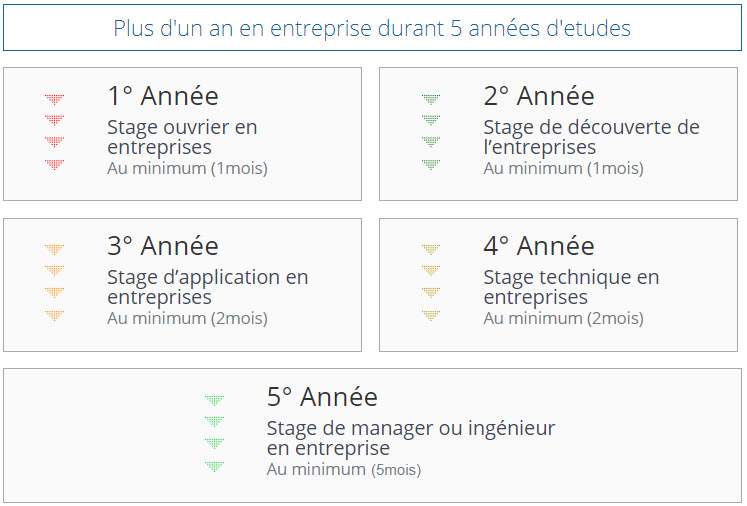Click the 'Plus d'un an en entreprise' banner
Image resolution: width=747 pixels, height=506 pixels.
click(x=372, y=28)
